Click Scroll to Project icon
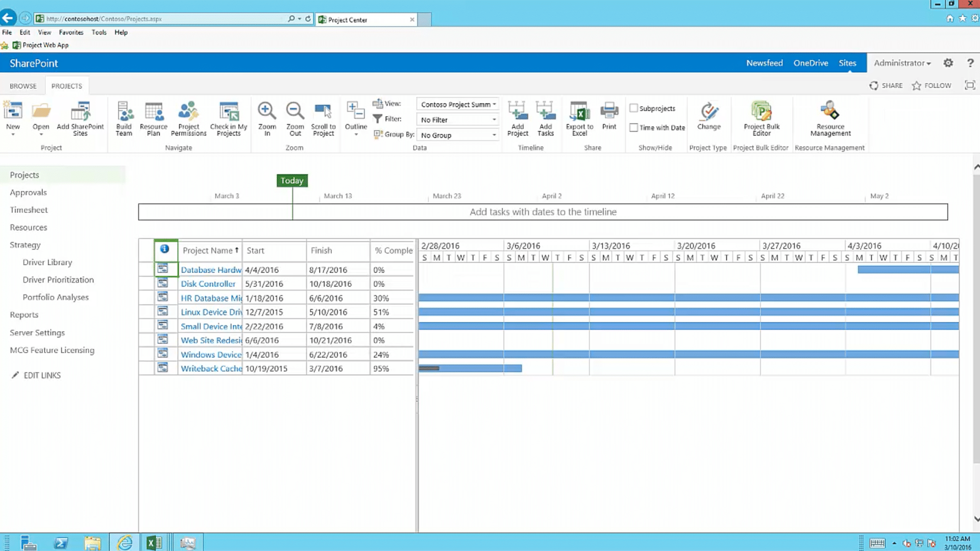This screenshot has height=551, width=980. coord(323,111)
